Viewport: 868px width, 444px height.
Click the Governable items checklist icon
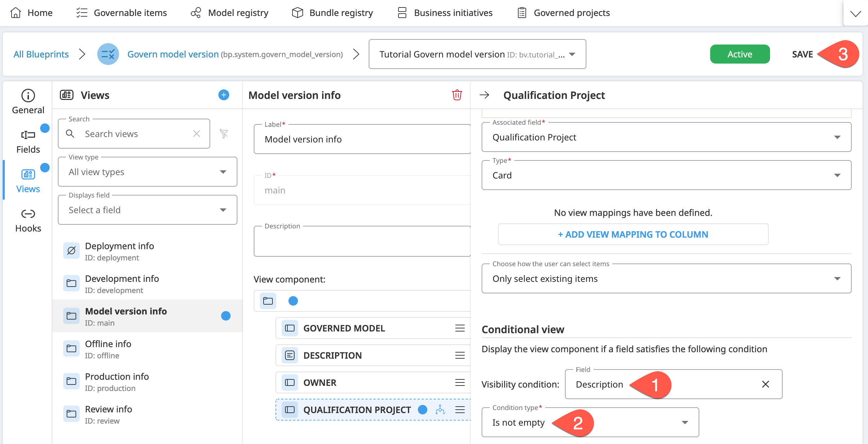pos(82,13)
